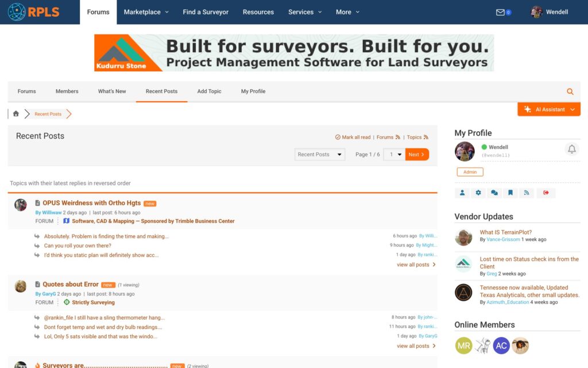
Task: Click the Forums tab in the sub navigation
Action: pos(26,91)
